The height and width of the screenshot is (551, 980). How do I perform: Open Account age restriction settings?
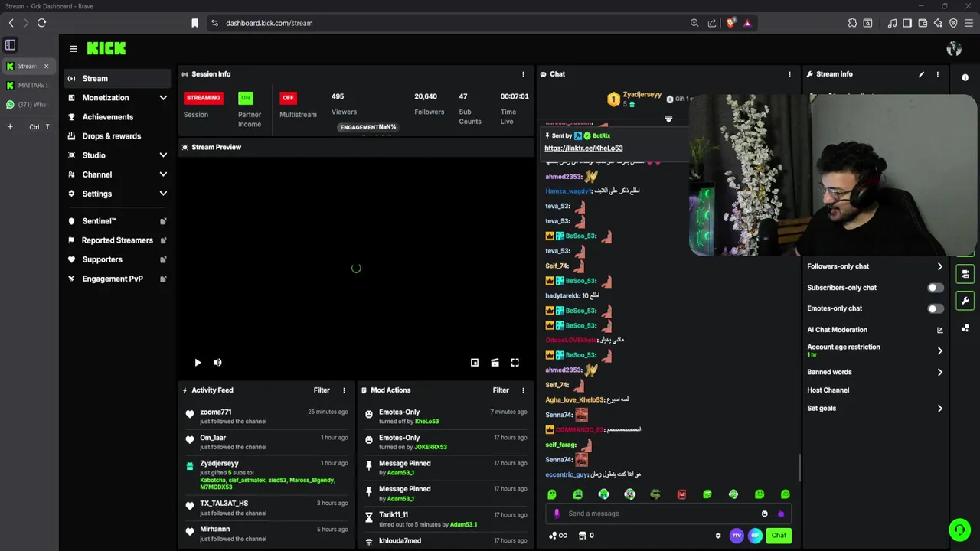point(875,350)
